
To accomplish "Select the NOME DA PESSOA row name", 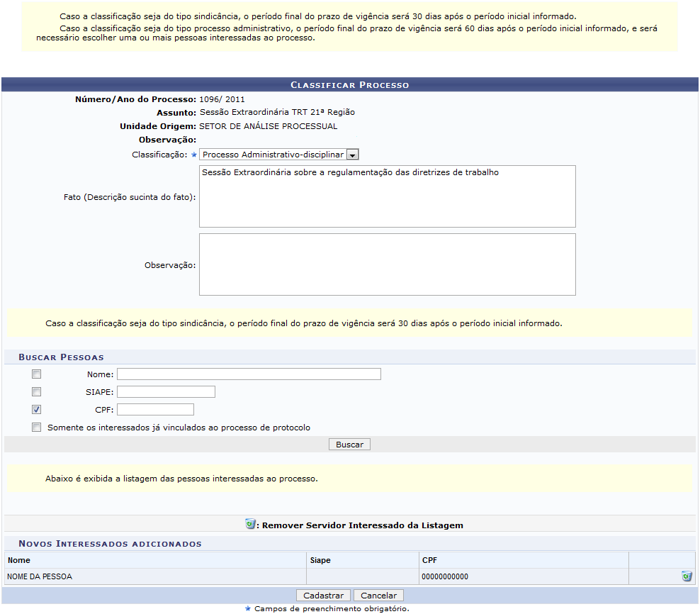I will [40, 576].
